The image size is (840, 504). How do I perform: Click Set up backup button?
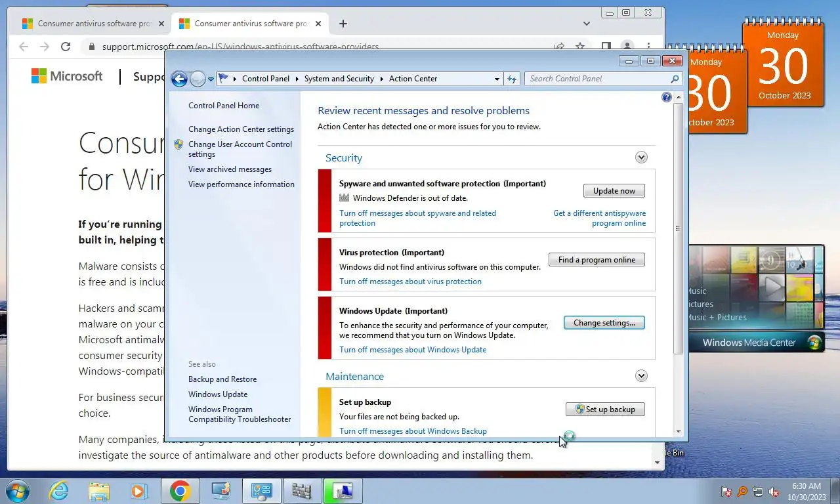[605, 409]
